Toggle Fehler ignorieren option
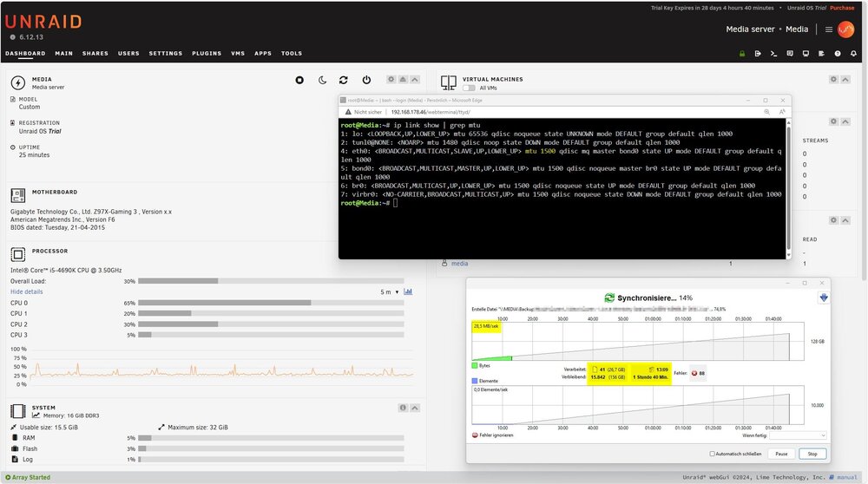This screenshot has width=868, height=484. pos(475,435)
